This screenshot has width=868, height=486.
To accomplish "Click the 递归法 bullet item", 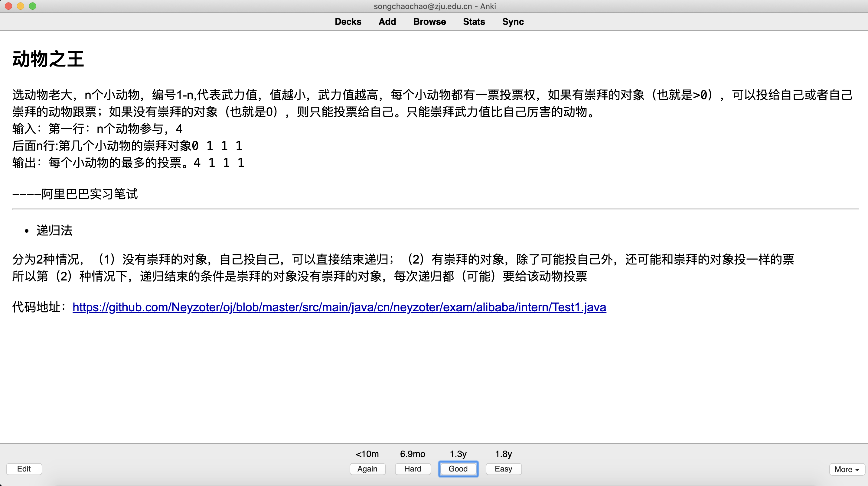I will click(54, 230).
